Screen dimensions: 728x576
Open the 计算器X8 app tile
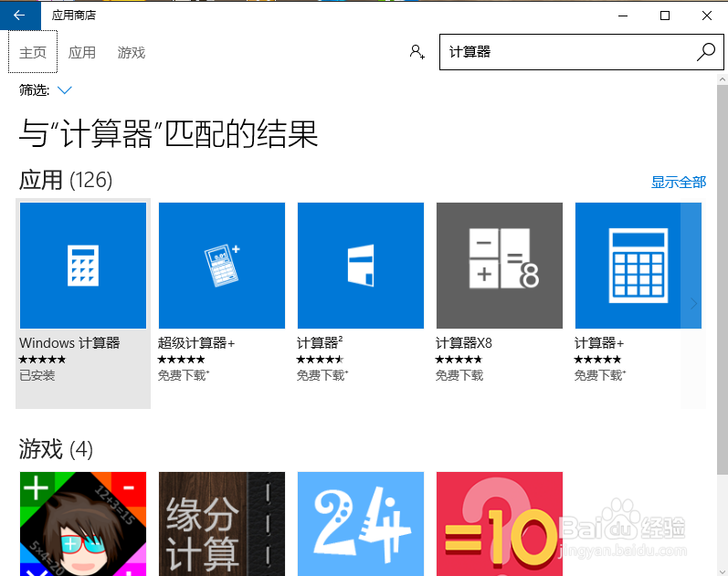tap(500, 266)
